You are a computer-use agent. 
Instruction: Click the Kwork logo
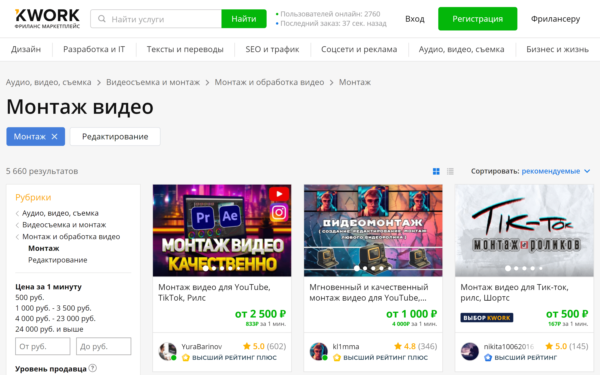tap(47, 18)
